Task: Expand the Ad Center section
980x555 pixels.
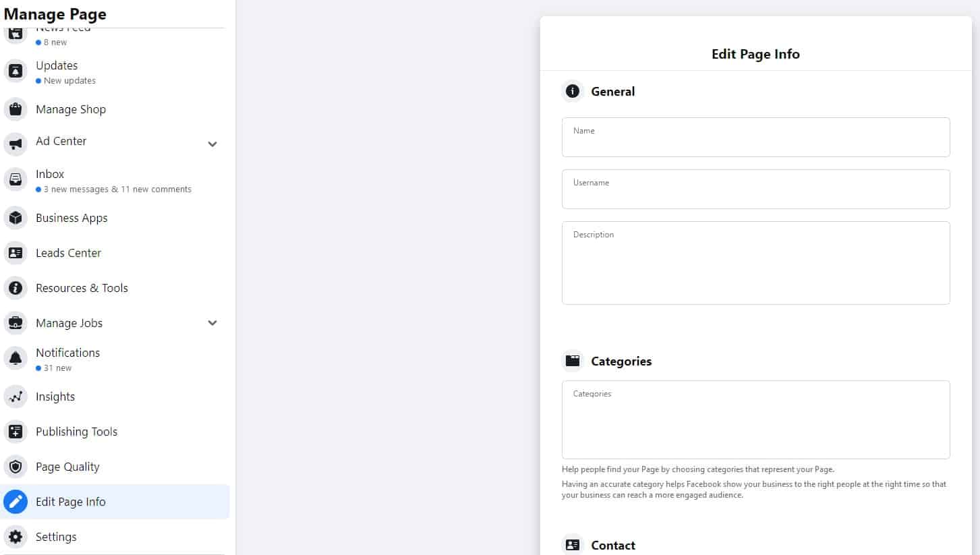Action: pos(212,144)
